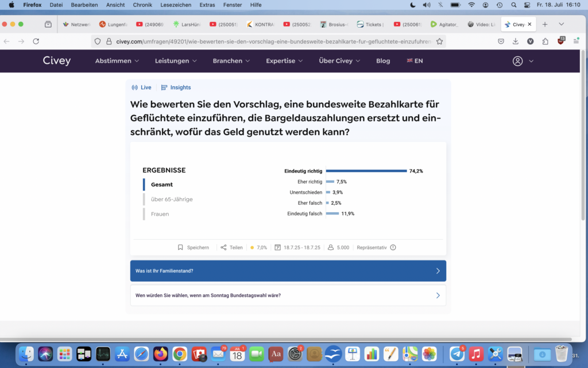Click the Eindeutig richtig result bar

coord(366,171)
